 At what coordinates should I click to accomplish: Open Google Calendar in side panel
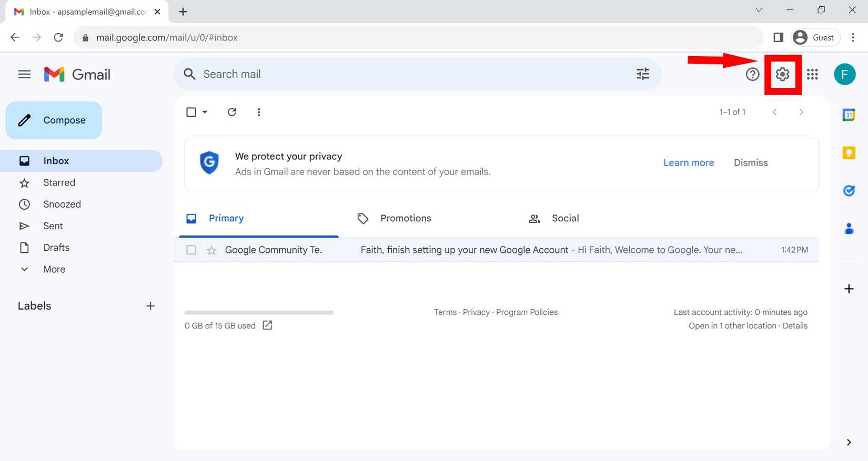pos(849,115)
